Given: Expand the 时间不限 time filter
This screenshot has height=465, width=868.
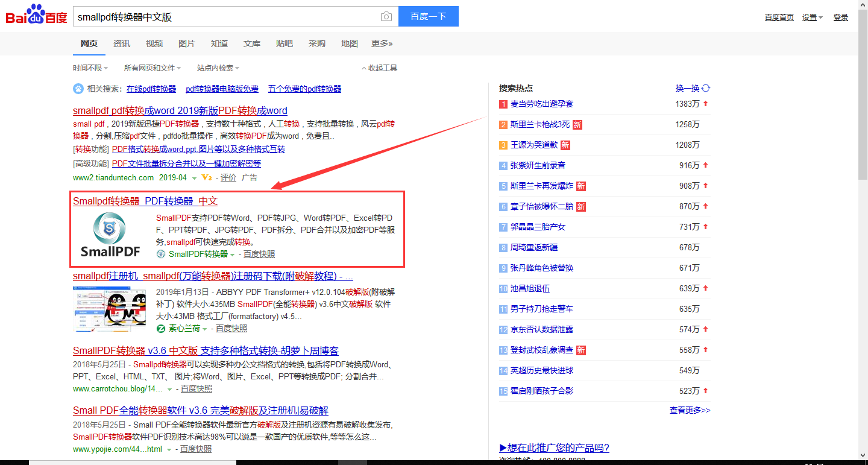Looking at the screenshot, I should [90, 68].
